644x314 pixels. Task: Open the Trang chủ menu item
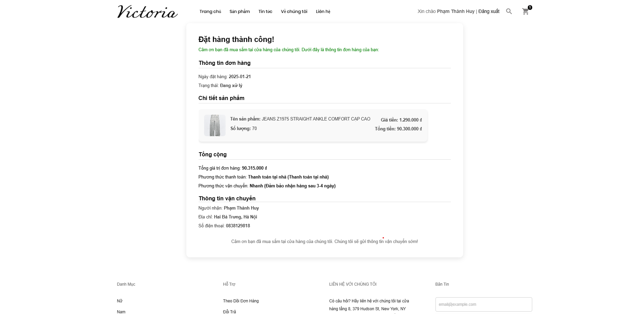tap(210, 12)
